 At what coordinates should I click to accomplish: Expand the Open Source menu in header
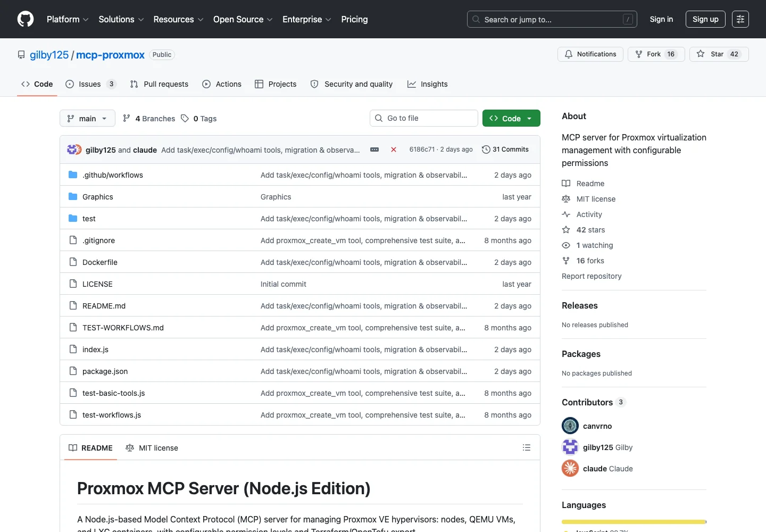(x=243, y=19)
